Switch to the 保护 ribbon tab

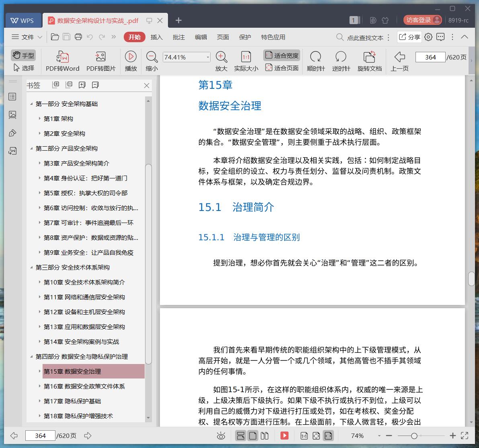tap(245, 37)
